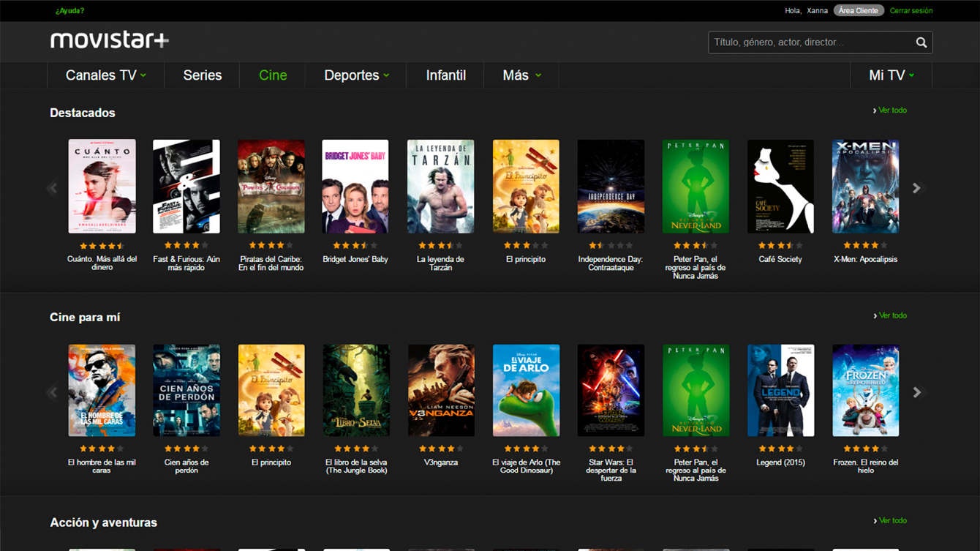Click the title text 'Legend (2015)'
The width and height of the screenshot is (980, 551).
(780, 462)
